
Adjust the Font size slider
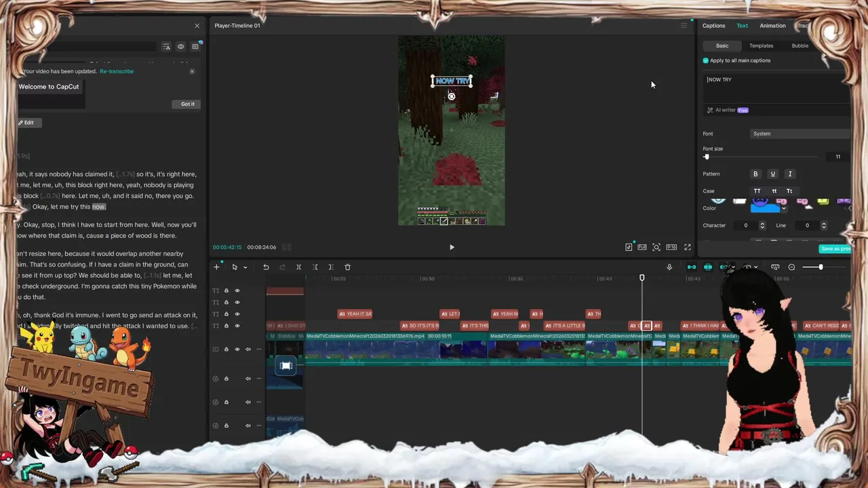coord(707,157)
